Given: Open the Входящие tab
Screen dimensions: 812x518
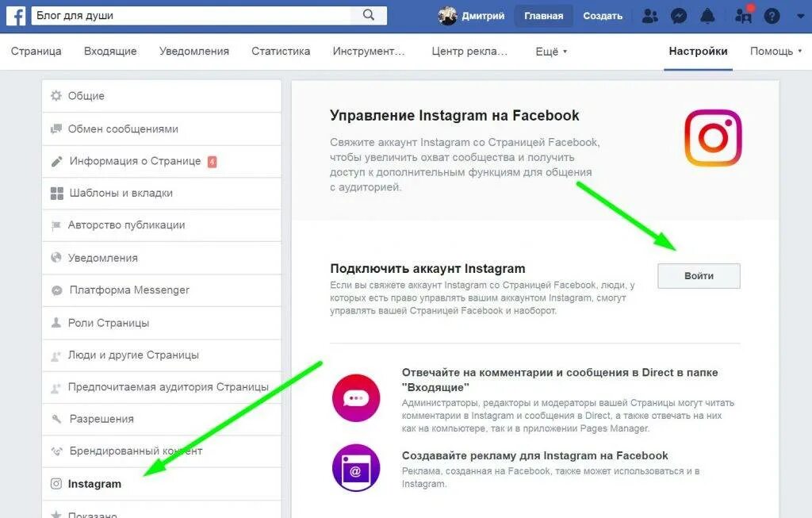Looking at the screenshot, I should (110, 51).
